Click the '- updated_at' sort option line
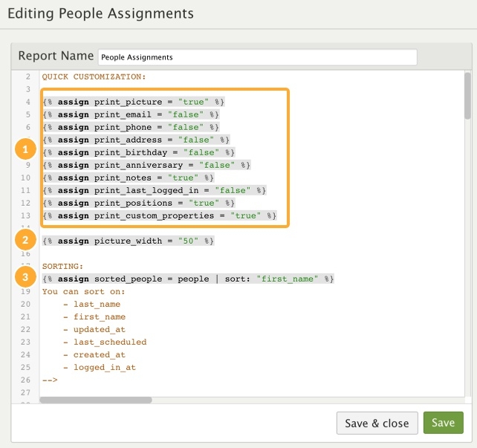Screen dimensions: 477x448 point(94,330)
